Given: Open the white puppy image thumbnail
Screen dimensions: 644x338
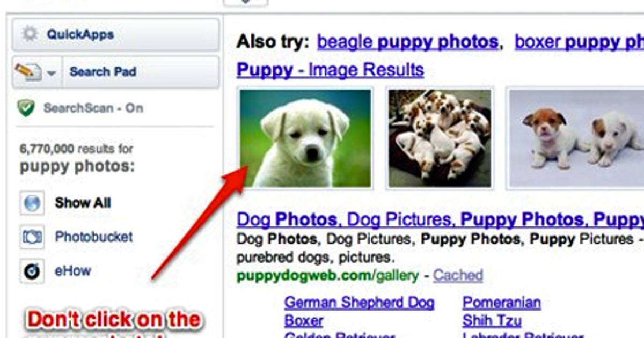Looking at the screenshot, I should (x=305, y=138).
